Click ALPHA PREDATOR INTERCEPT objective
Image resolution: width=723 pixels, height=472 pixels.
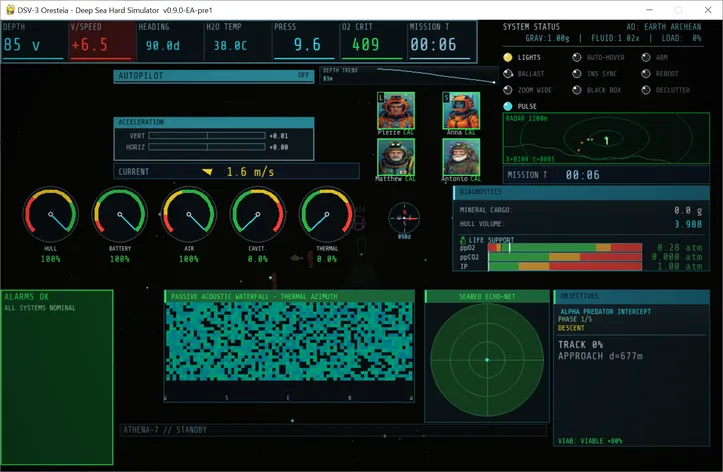tap(605, 312)
